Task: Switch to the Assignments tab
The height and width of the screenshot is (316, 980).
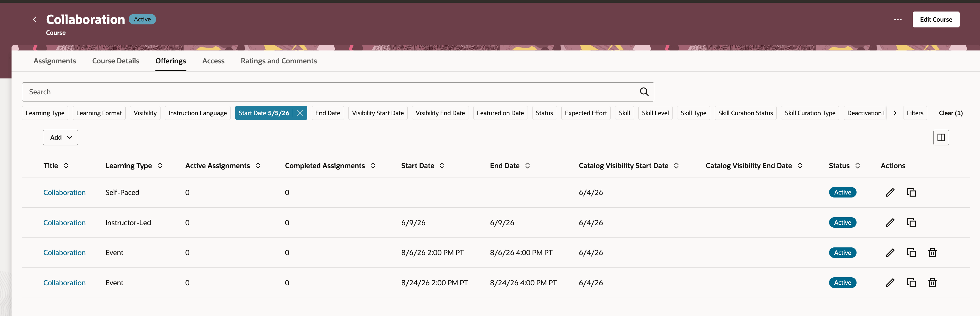Action: 55,61
